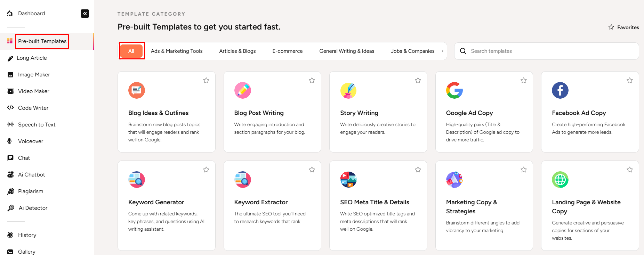The height and width of the screenshot is (255, 644).
Task: Launch Speech to Text
Action: click(x=37, y=125)
